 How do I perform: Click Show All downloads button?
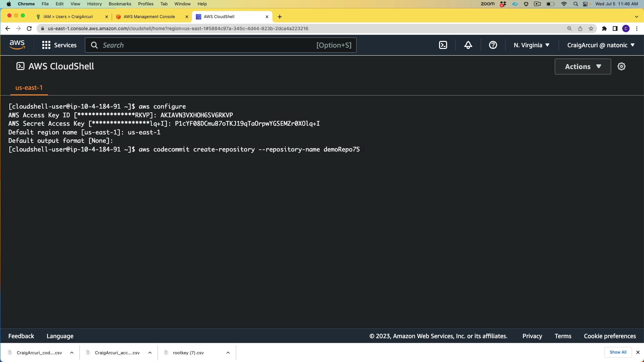tap(618, 352)
